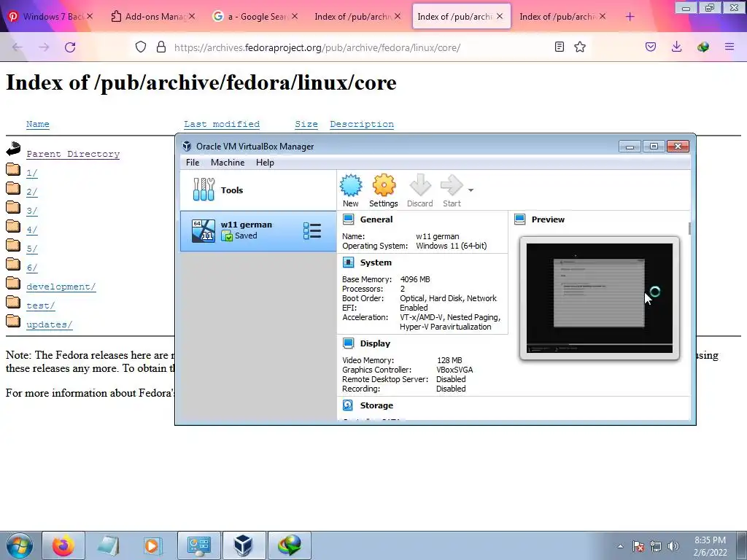Reload the page in Firefox

70,47
